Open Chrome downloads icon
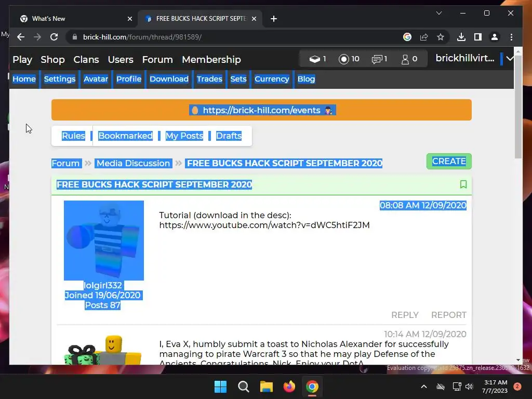Viewport: 532px width, 399px height. (461, 37)
